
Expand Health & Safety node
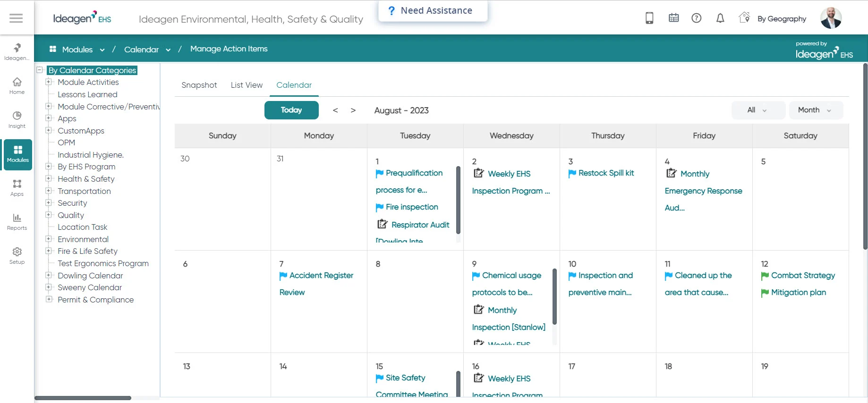tap(49, 178)
